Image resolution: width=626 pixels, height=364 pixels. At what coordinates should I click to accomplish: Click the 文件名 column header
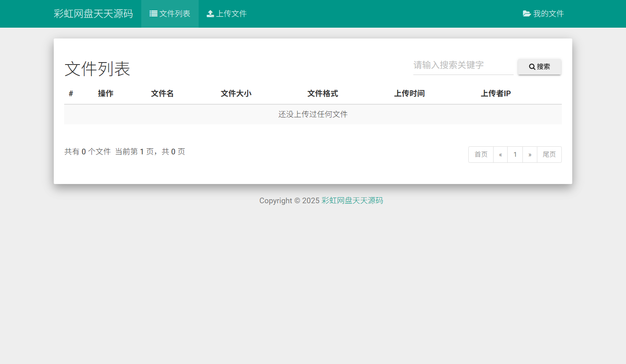162,93
